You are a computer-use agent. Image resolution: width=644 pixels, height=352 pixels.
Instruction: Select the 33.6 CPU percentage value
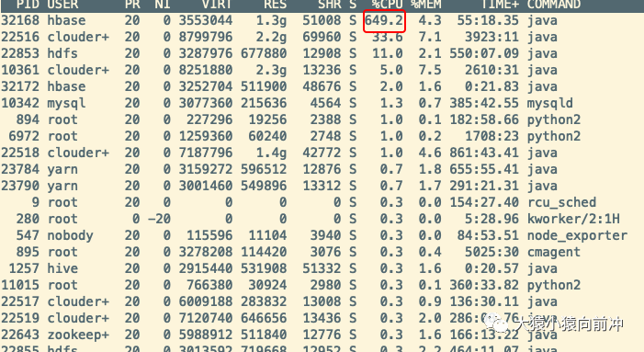[388, 37]
